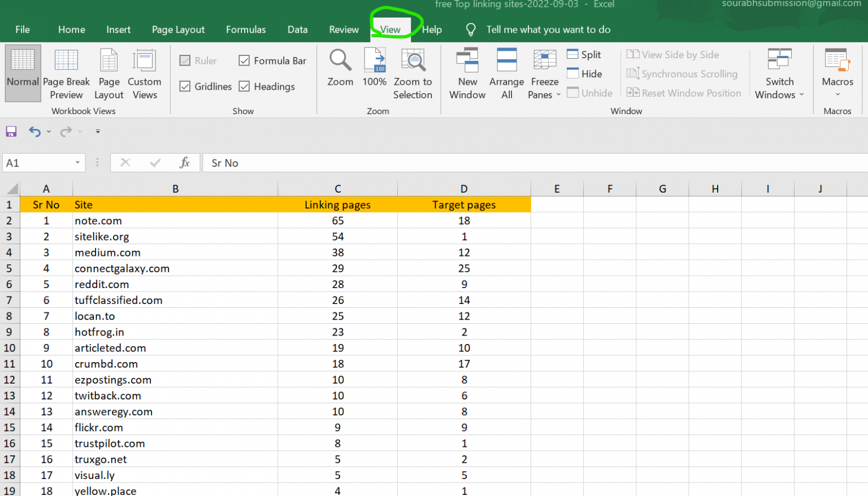
Task: Click the Insert Function fx icon
Action: [x=185, y=163]
